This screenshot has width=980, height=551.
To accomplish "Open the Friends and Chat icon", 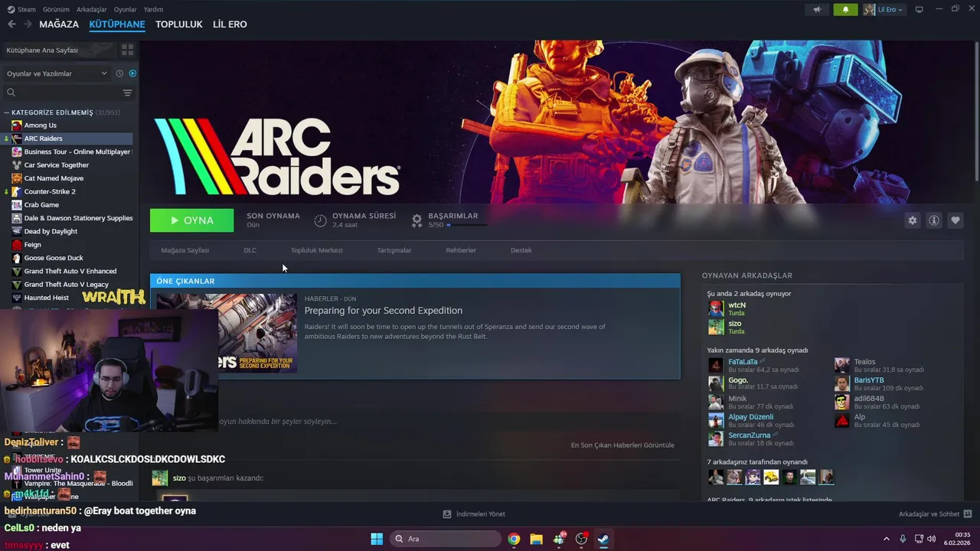I will click(x=967, y=514).
